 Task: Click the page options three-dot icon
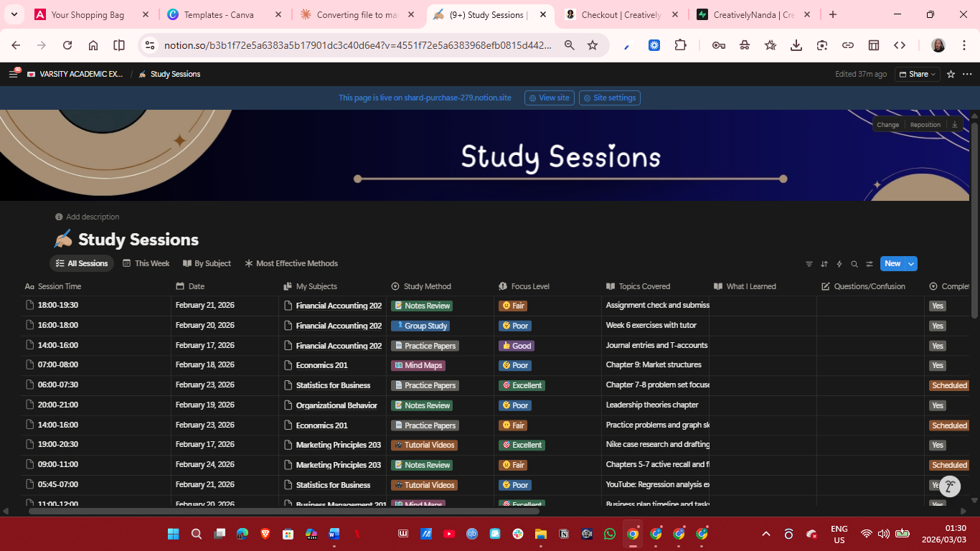967,74
